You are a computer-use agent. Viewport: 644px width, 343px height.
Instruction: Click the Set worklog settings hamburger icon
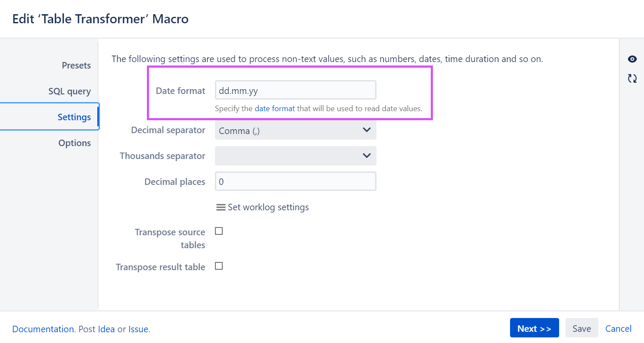pyautogui.click(x=221, y=207)
